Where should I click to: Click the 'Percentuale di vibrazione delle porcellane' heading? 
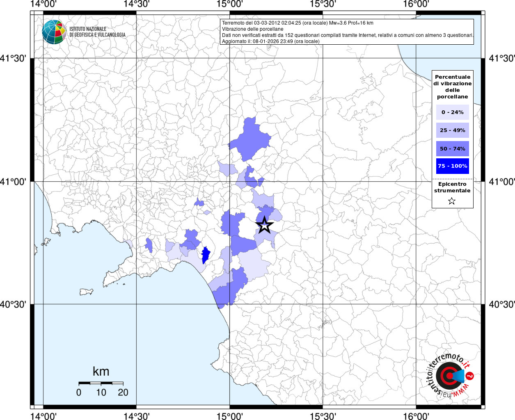click(x=452, y=87)
